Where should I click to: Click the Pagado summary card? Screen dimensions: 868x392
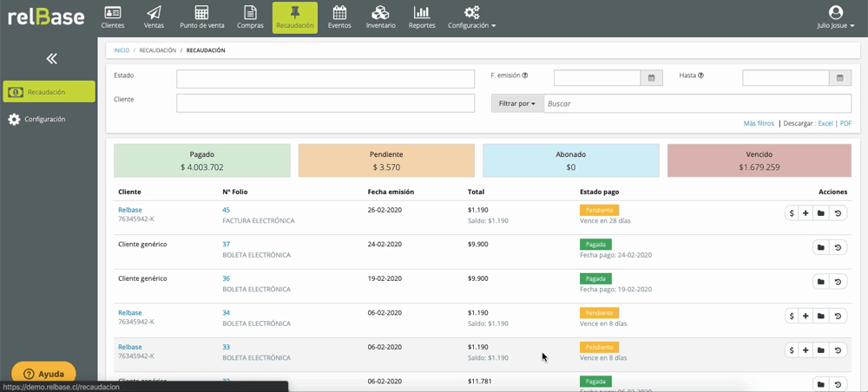click(202, 161)
